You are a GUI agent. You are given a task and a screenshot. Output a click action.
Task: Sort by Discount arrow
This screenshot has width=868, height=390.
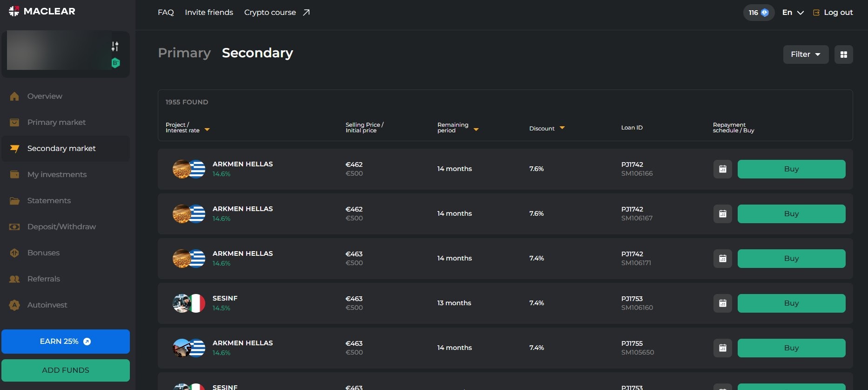click(562, 128)
